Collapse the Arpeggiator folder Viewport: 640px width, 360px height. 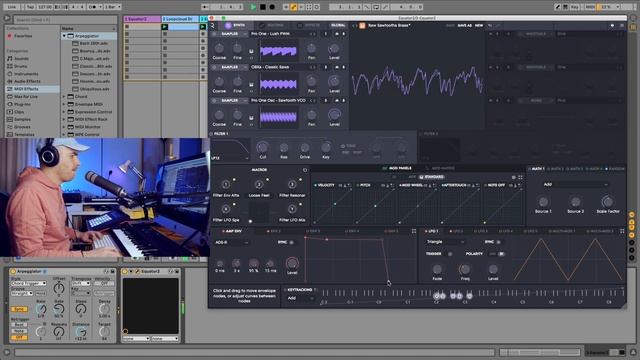pyautogui.click(x=64, y=36)
